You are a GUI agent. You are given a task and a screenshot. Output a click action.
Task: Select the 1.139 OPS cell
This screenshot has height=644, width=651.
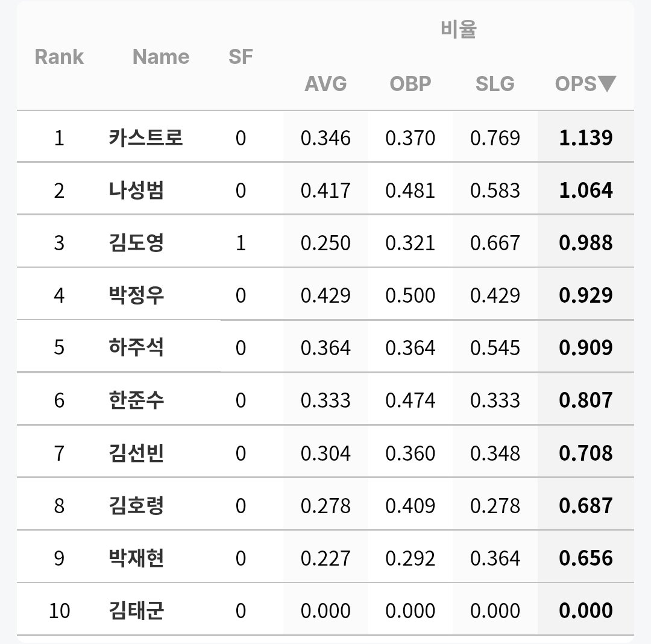tap(585, 137)
